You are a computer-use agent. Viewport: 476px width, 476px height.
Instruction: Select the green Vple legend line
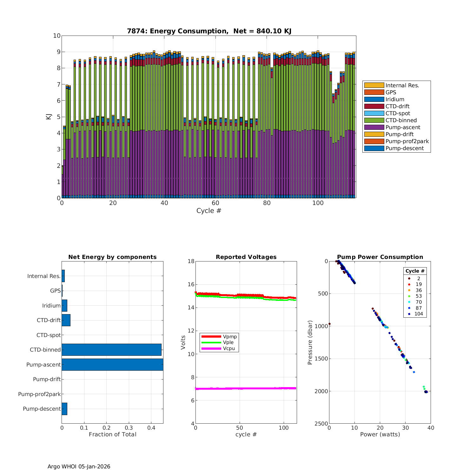(x=211, y=342)
